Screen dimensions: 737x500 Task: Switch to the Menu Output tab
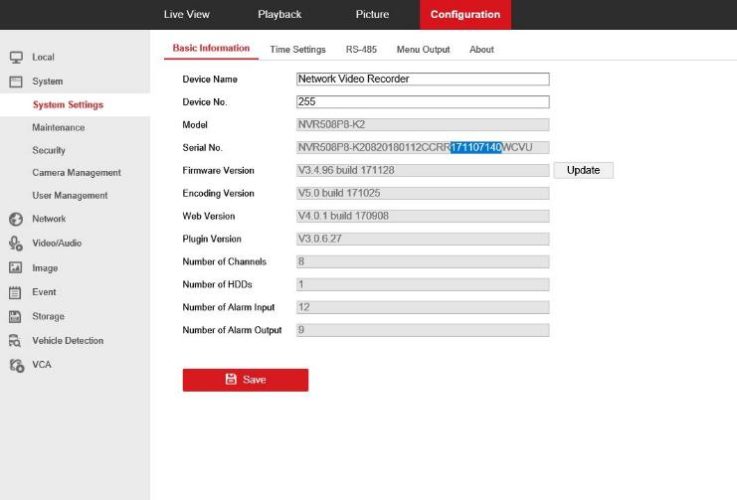coord(423,49)
